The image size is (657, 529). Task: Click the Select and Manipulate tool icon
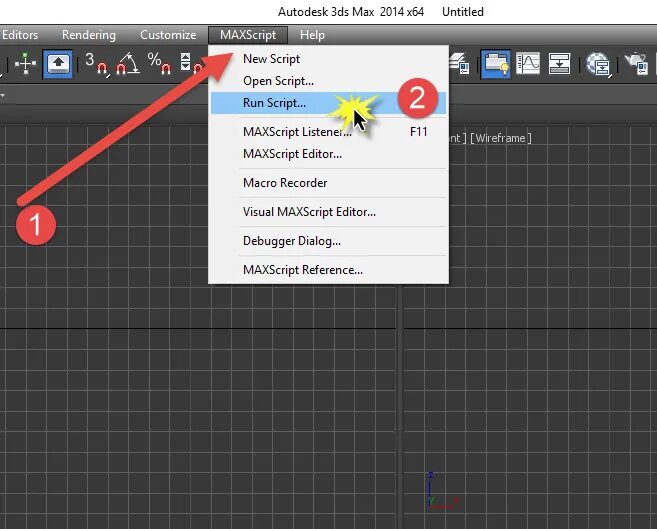pyautogui.click(x=26, y=64)
